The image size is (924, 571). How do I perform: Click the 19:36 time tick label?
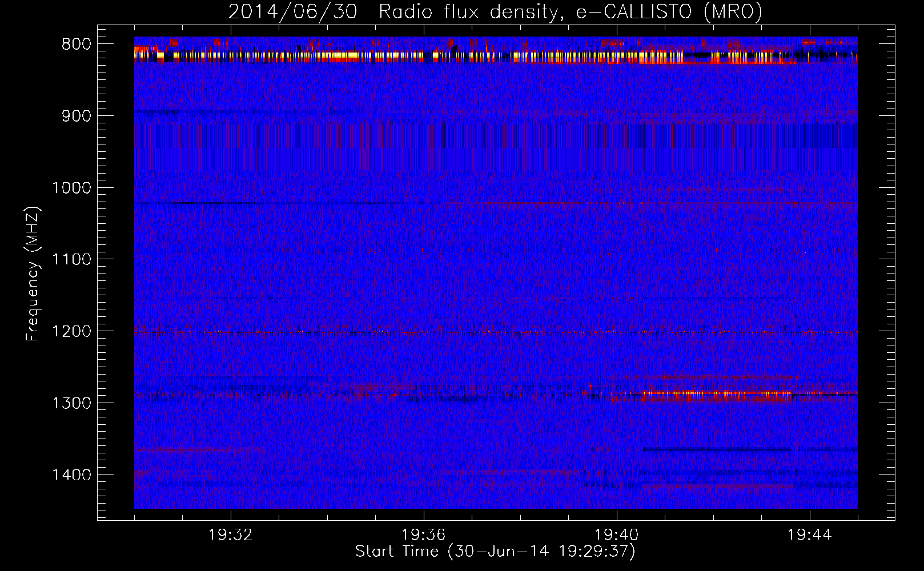424,535
